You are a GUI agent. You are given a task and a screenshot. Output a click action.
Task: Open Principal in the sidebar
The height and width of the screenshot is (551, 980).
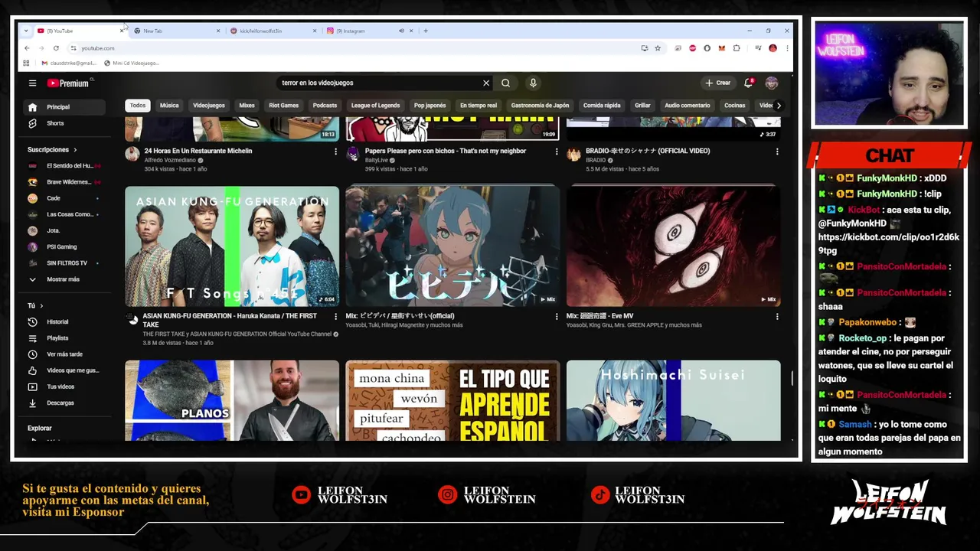pyautogui.click(x=64, y=107)
